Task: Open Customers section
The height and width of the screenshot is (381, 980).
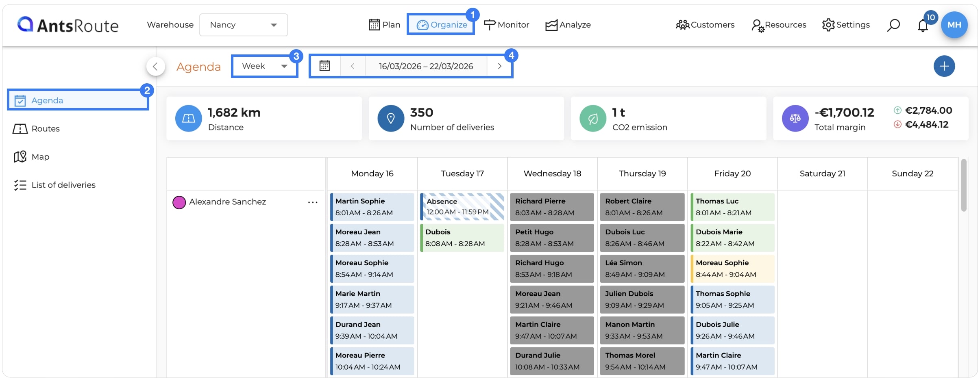Action: [705, 25]
